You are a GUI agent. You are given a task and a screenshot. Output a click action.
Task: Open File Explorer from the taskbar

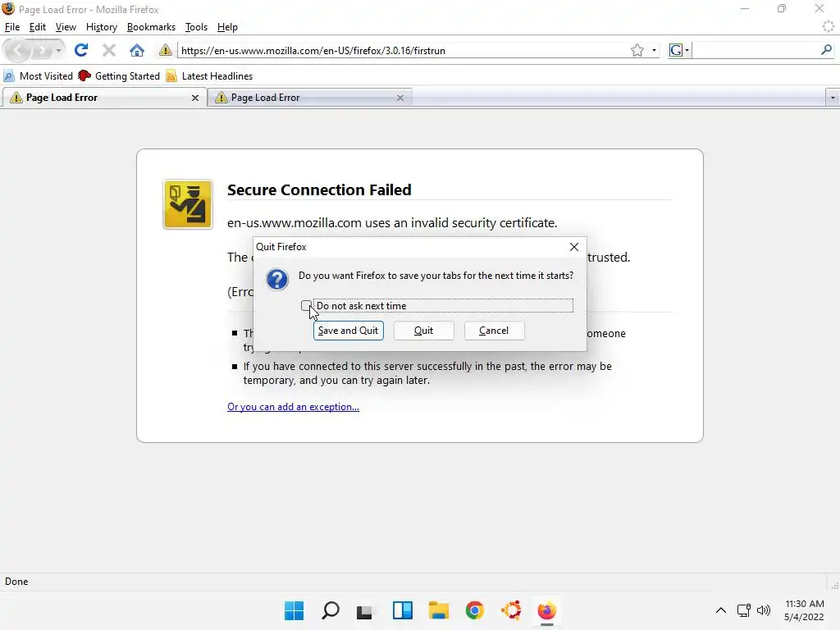click(439, 610)
